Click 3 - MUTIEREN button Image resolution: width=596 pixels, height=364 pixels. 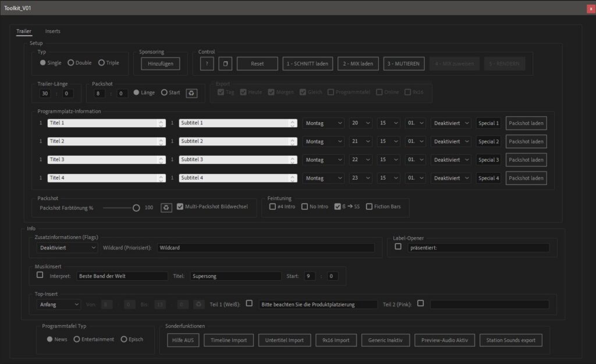point(404,64)
